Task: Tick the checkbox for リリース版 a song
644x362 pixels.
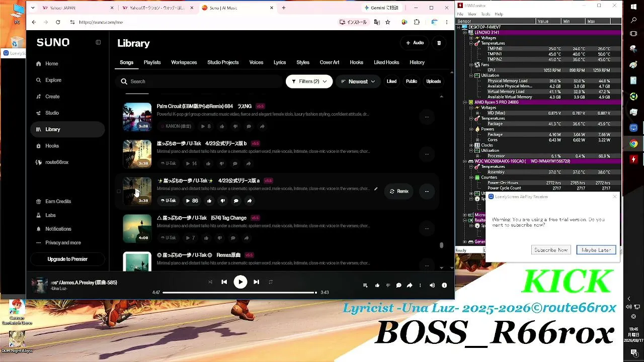Action: pos(119,191)
